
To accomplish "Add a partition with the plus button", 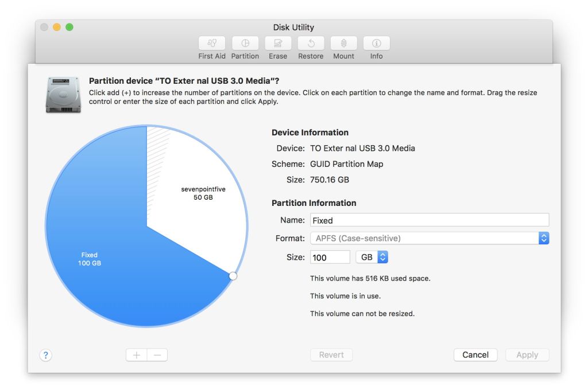I will (x=136, y=355).
